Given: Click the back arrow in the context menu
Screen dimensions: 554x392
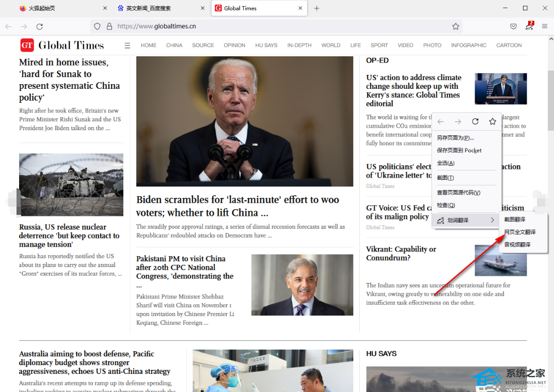Looking at the screenshot, I should 440,121.
